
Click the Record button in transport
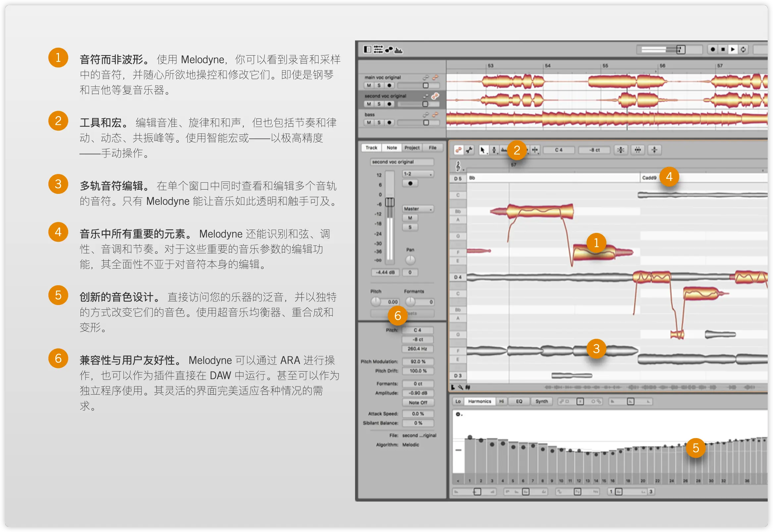click(713, 49)
